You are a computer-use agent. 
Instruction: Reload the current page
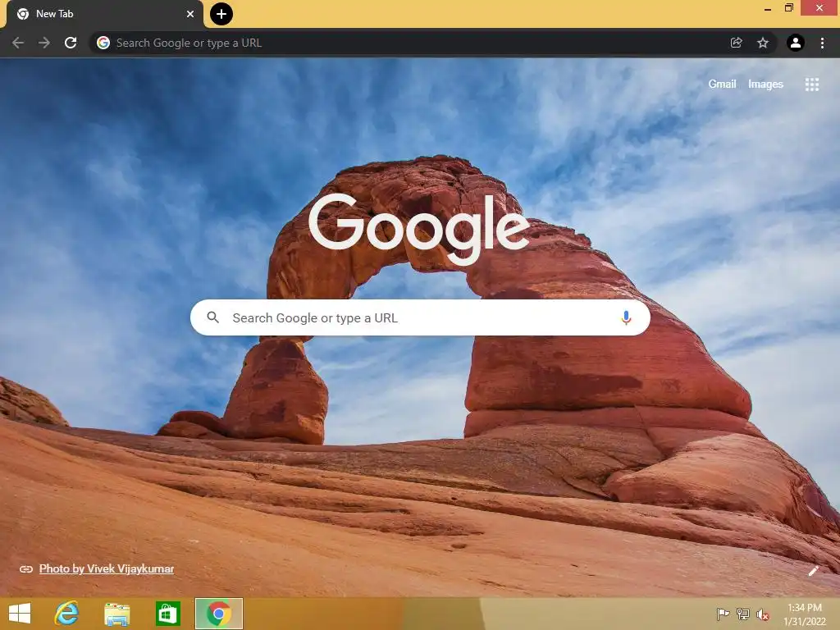(71, 43)
